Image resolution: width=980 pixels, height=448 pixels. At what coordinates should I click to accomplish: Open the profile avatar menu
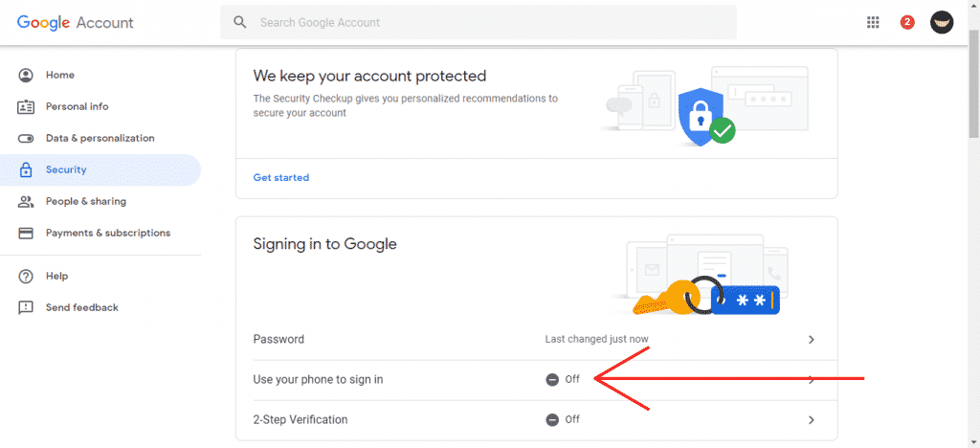[942, 22]
